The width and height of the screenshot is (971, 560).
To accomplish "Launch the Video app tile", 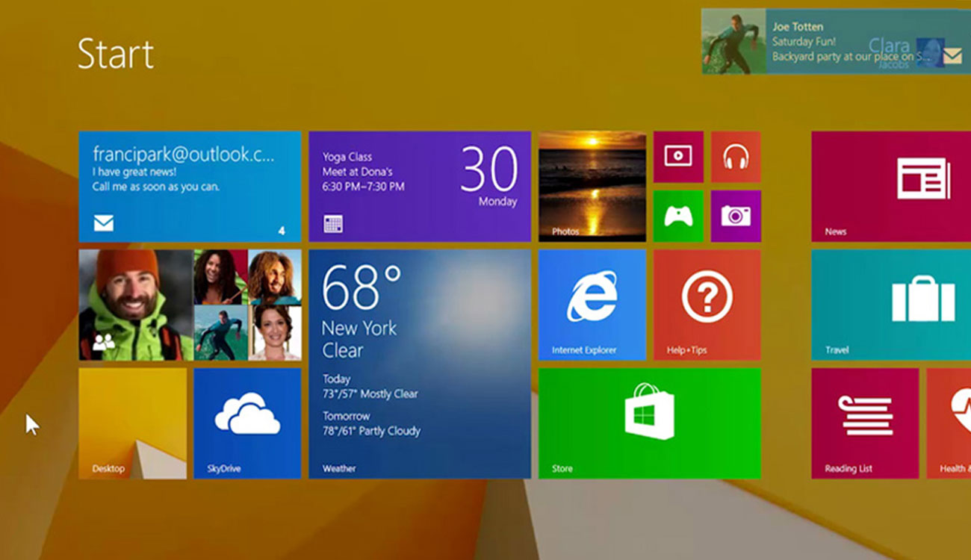I will [678, 157].
